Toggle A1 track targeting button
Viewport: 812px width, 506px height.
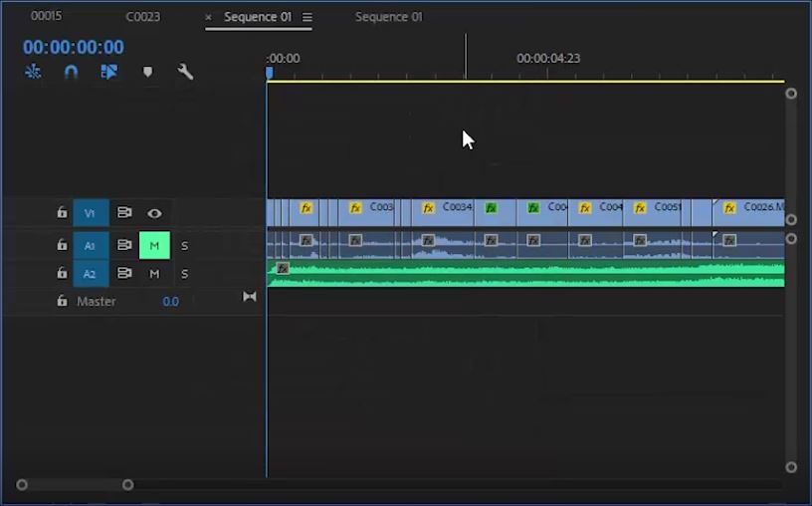click(91, 245)
